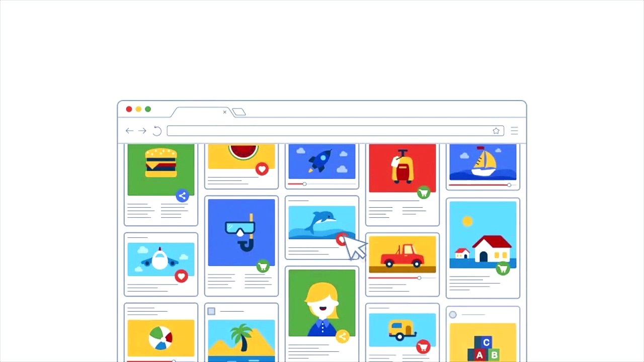The height and width of the screenshot is (362, 644).
Task: Click the green maximize window dot
Action: 148,109
